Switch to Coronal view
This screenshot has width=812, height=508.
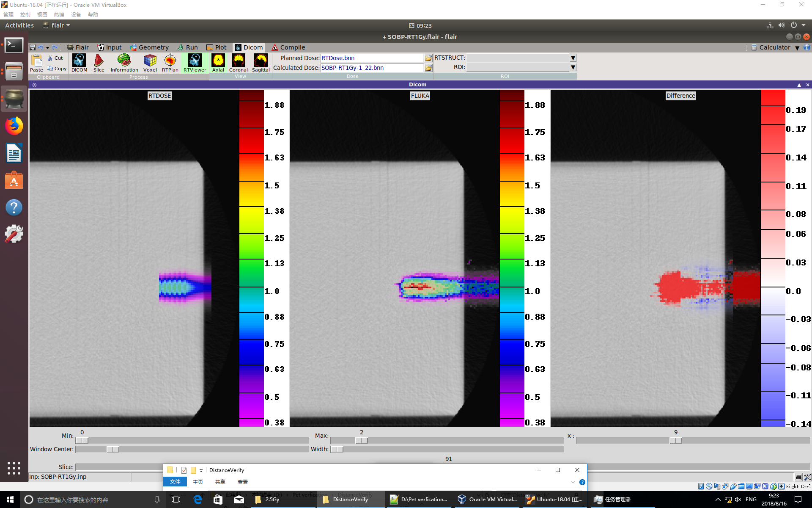pos(239,63)
